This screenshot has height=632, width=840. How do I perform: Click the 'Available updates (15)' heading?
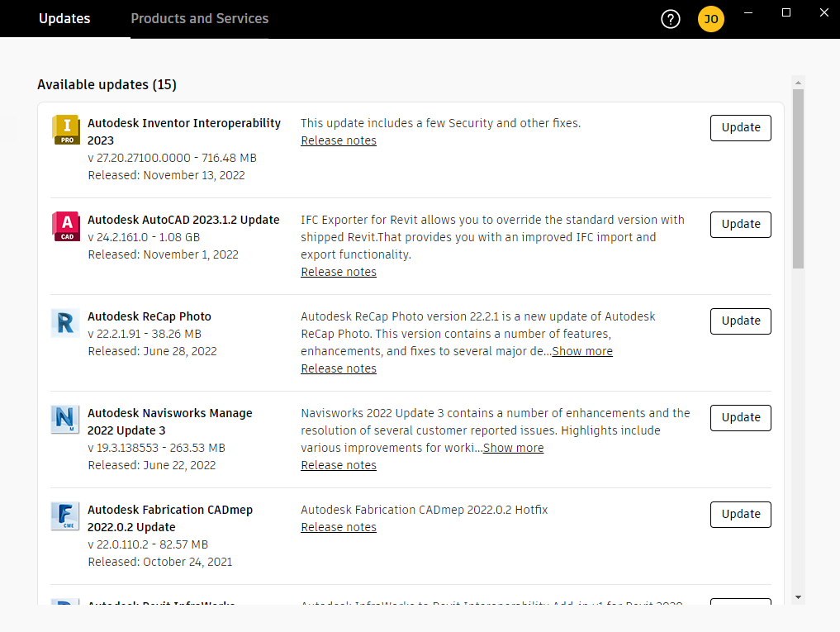(107, 85)
